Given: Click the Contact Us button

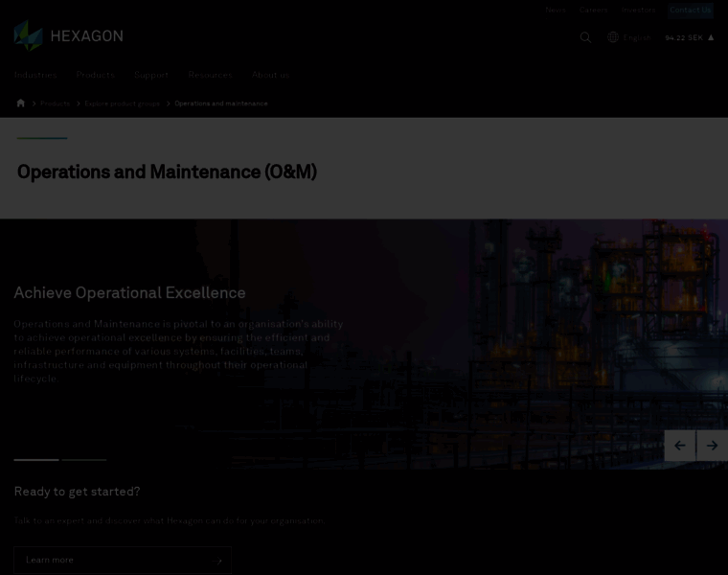Looking at the screenshot, I should coord(691,11).
